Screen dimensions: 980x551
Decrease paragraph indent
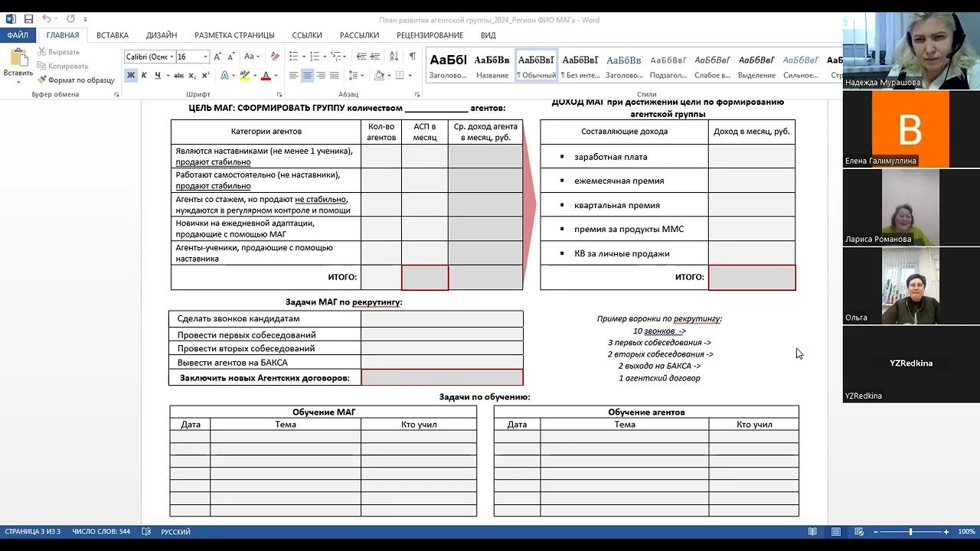tap(361, 57)
